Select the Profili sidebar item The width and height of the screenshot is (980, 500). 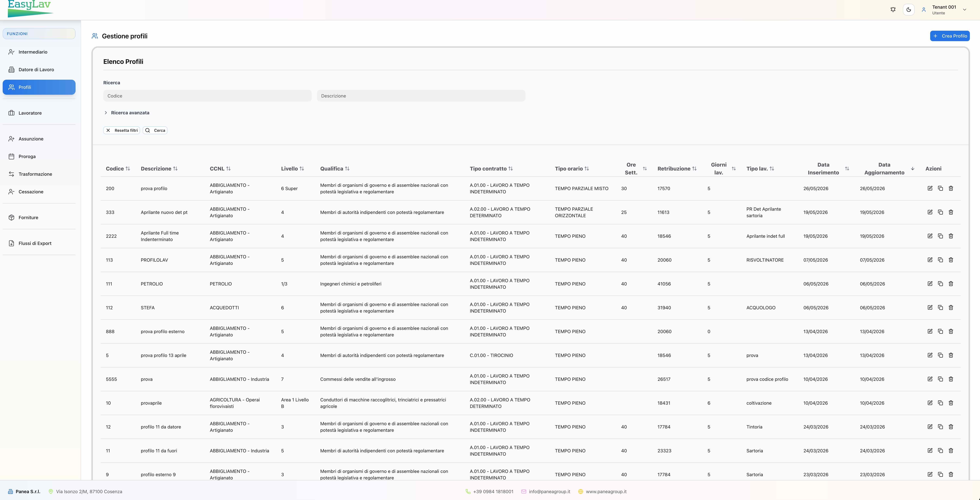point(39,87)
